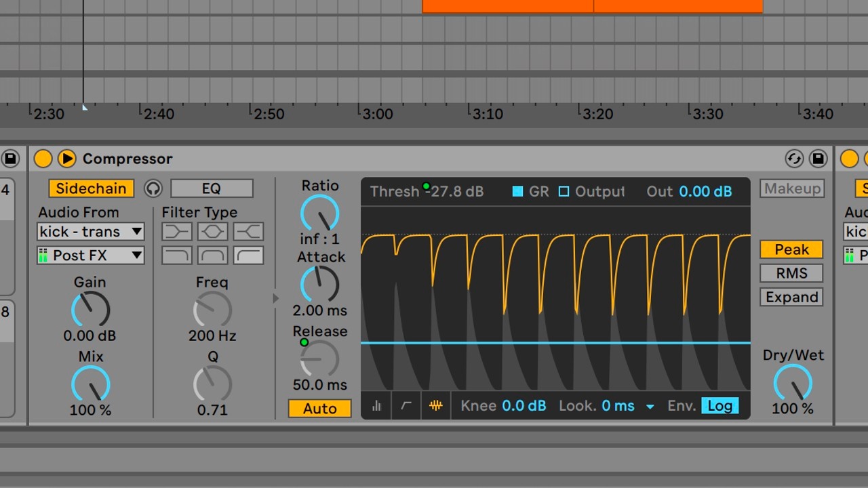Click the Attack value 2.00 ms

click(x=319, y=310)
